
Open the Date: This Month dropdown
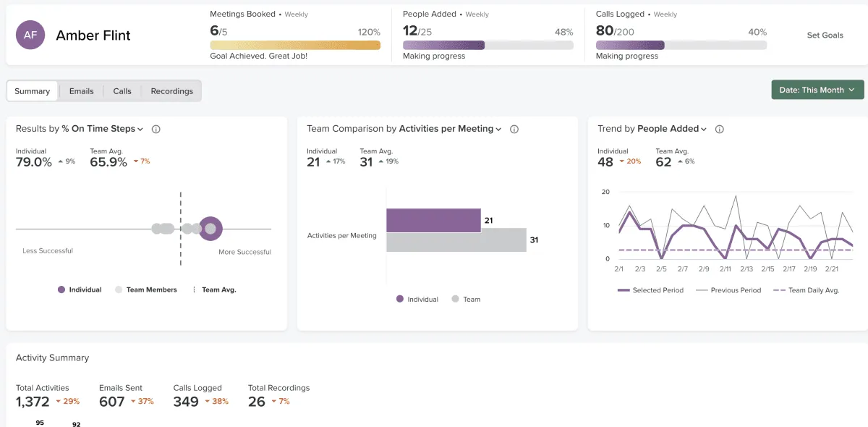coord(817,90)
